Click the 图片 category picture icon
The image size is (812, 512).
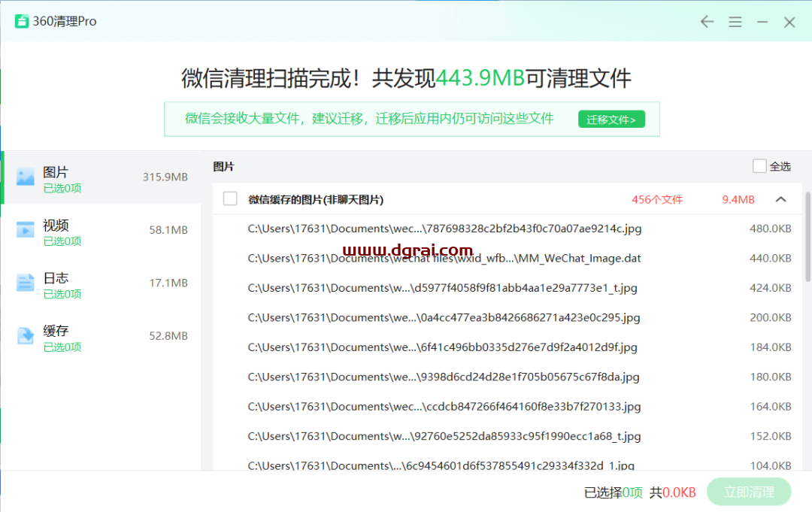coord(26,177)
